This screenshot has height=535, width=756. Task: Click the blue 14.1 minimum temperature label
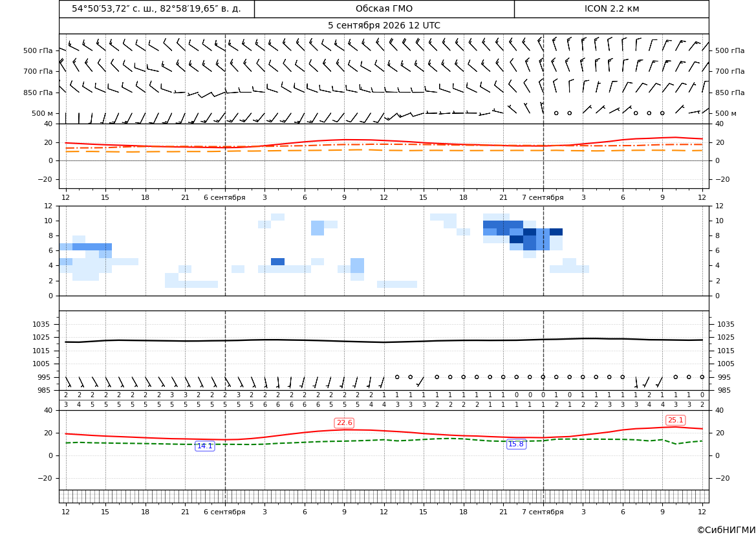205,446
